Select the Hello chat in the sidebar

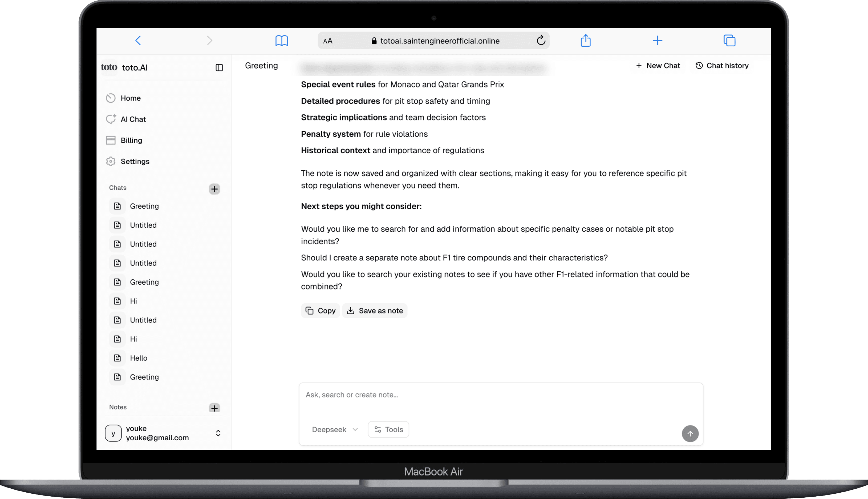pyautogui.click(x=138, y=358)
